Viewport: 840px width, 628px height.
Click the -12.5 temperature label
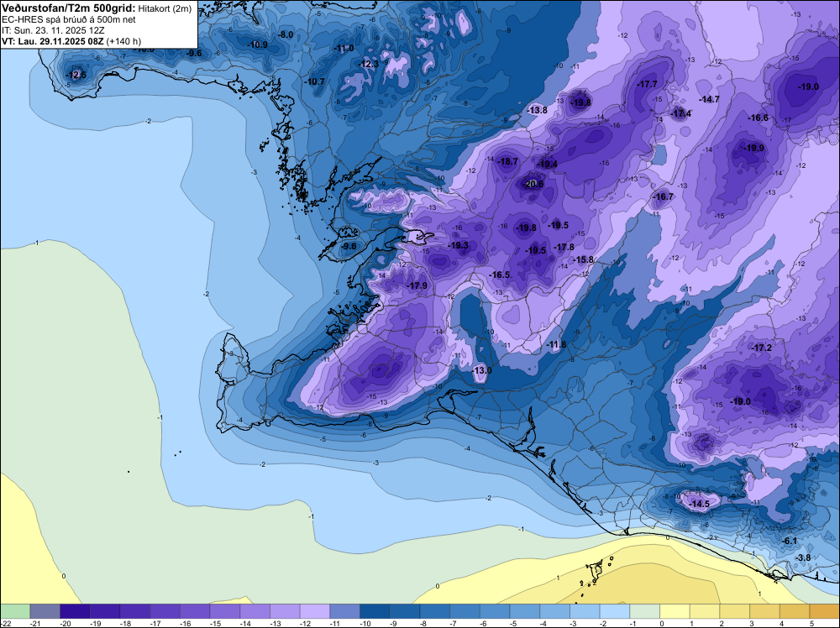76,75
